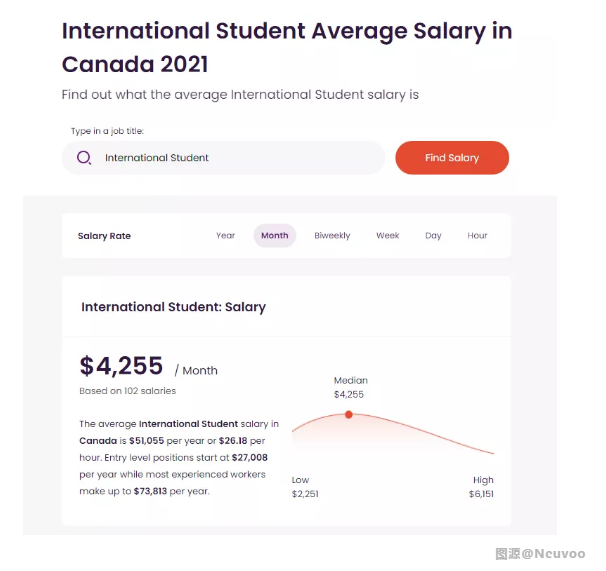Select the Year salary rate tab
This screenshot has height=571, width=606.
tap(225, 235)
